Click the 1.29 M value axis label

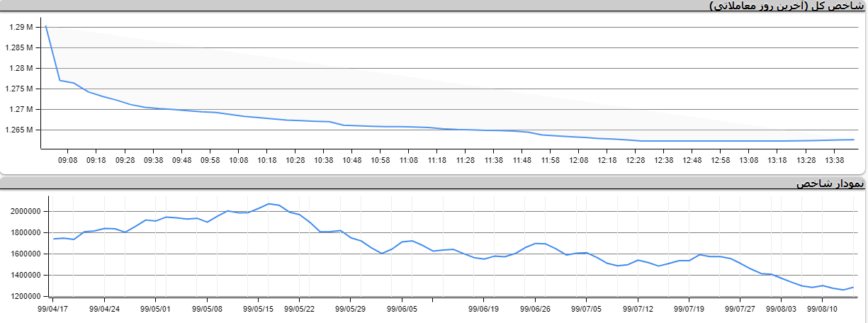pyautogui.click(x=21, y=28)
